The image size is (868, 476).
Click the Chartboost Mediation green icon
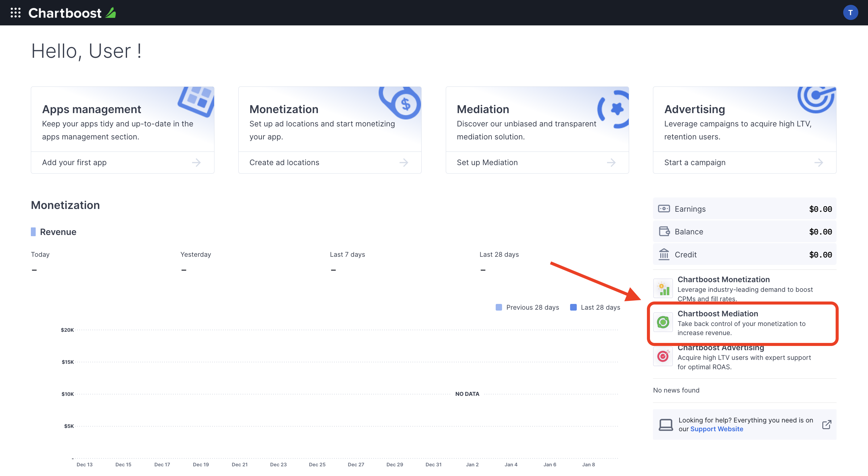click(x=663, y=321)
